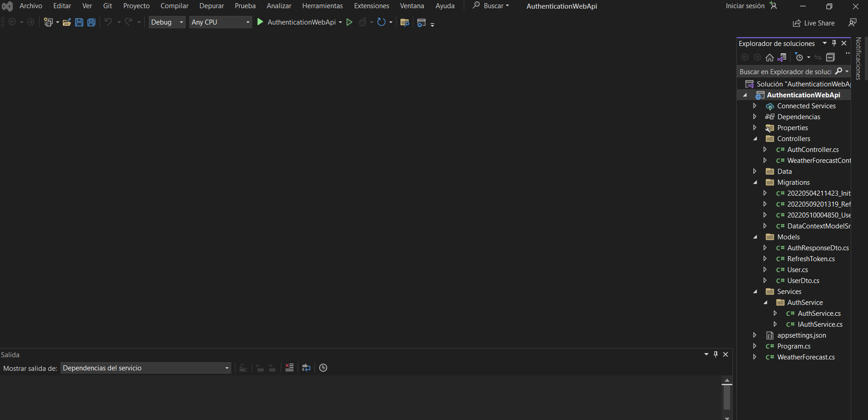Select User.cs in Models folder
This screenshot has height=420, width=868.
pos(797,270)
